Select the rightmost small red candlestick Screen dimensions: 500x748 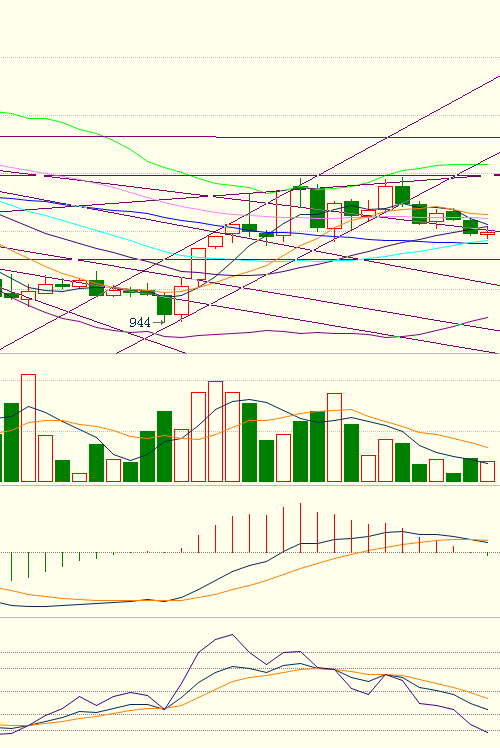[487, 233]
